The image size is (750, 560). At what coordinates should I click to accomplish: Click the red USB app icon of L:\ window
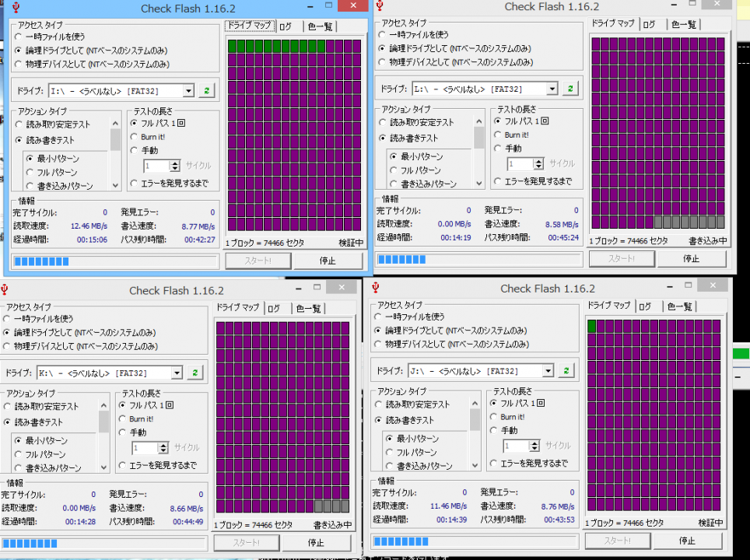coord(380,5)
